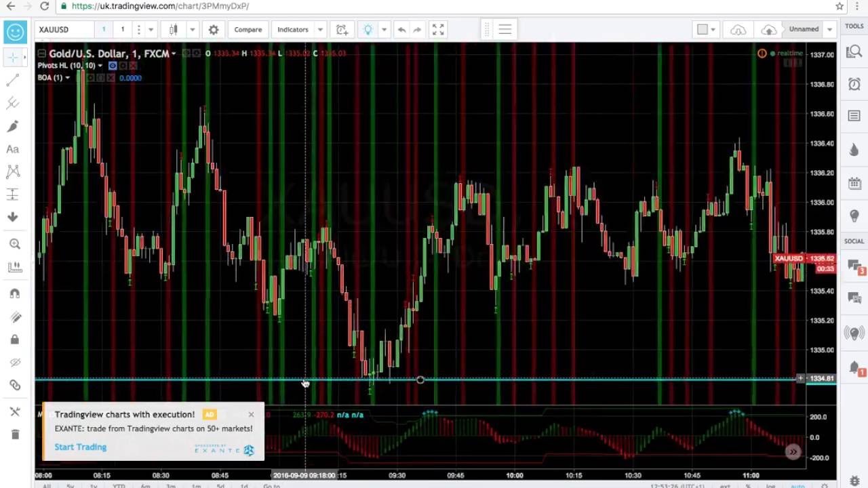This screenshot has width=868, height=488.
Task: Click the Start Trading link
Action: [x=81, y=447]
